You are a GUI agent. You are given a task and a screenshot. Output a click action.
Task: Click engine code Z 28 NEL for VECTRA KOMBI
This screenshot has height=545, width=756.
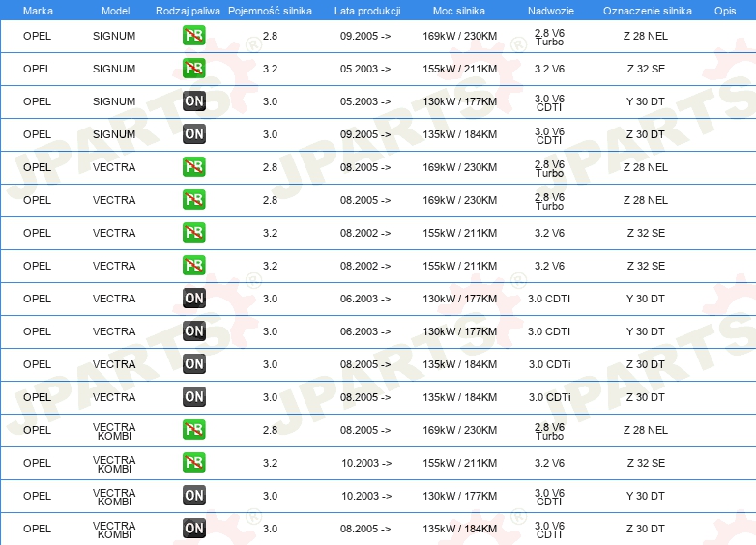point(646,430)
